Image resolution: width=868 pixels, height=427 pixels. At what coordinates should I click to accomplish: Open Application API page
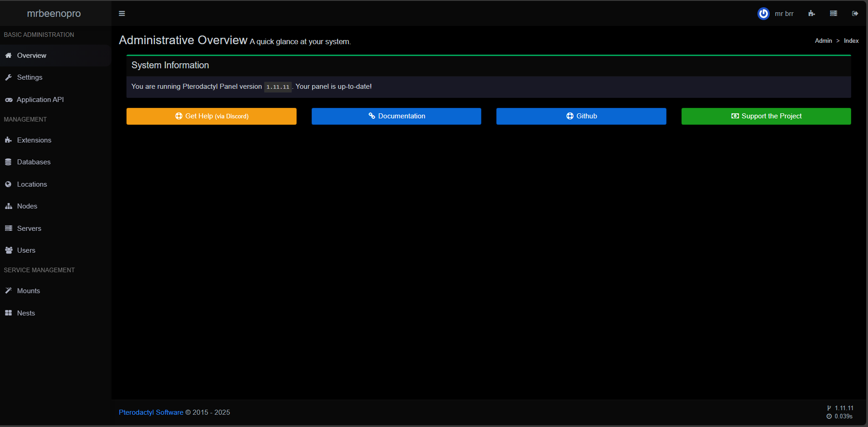coord(40,100)
